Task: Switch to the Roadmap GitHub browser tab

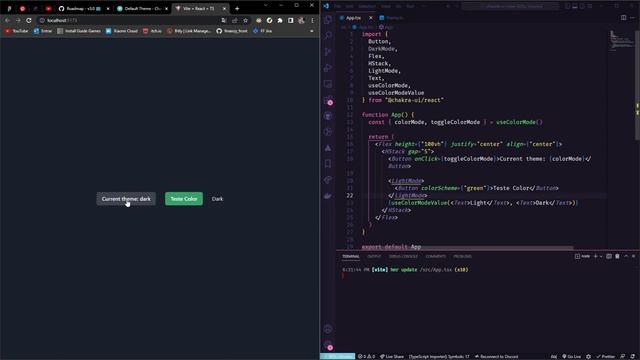Action: coord(84,8)
